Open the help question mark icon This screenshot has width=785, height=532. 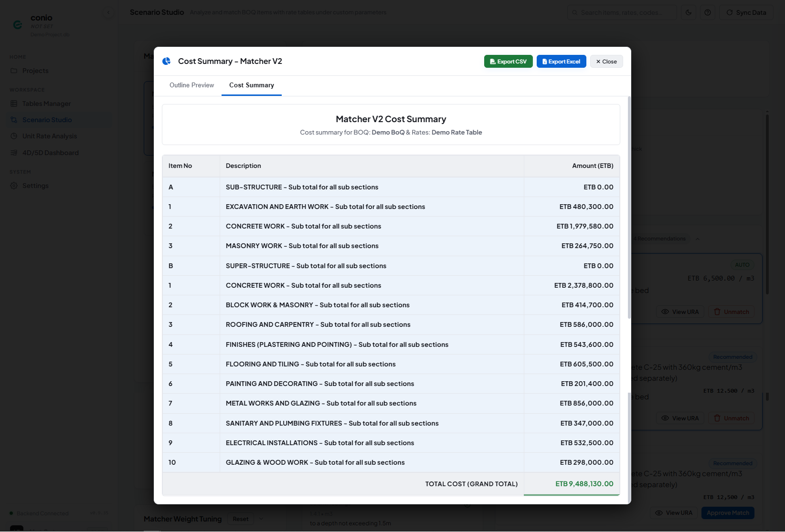pos(708,12)
